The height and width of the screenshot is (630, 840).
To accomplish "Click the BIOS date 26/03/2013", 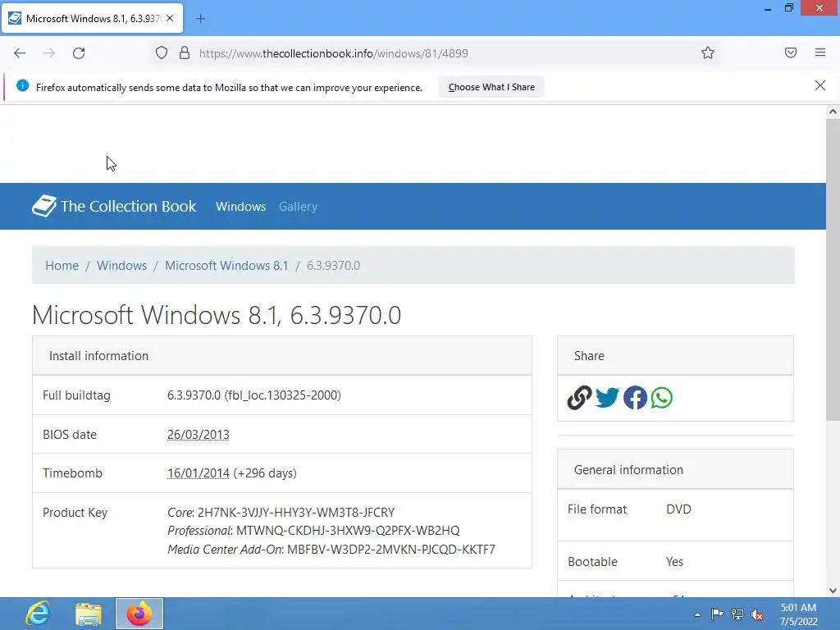I will pyautogui.click(x=199, y=435).
